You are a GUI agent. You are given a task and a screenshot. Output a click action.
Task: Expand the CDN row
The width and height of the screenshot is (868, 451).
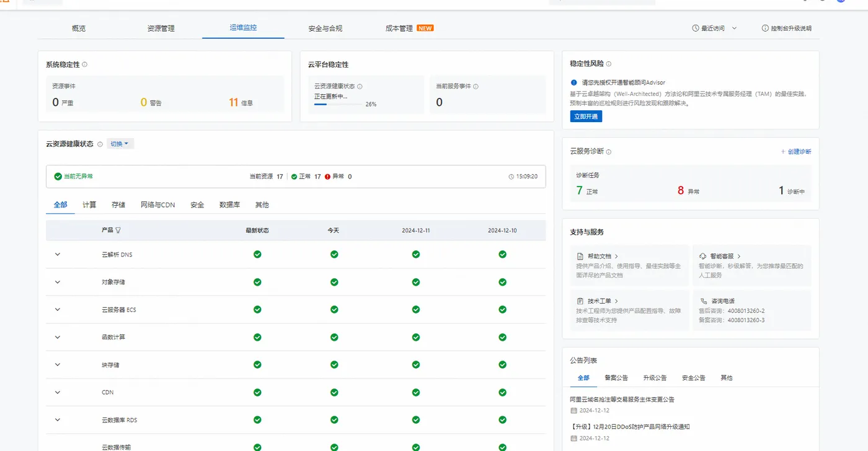pyautogui.click(x=58, y=392)
